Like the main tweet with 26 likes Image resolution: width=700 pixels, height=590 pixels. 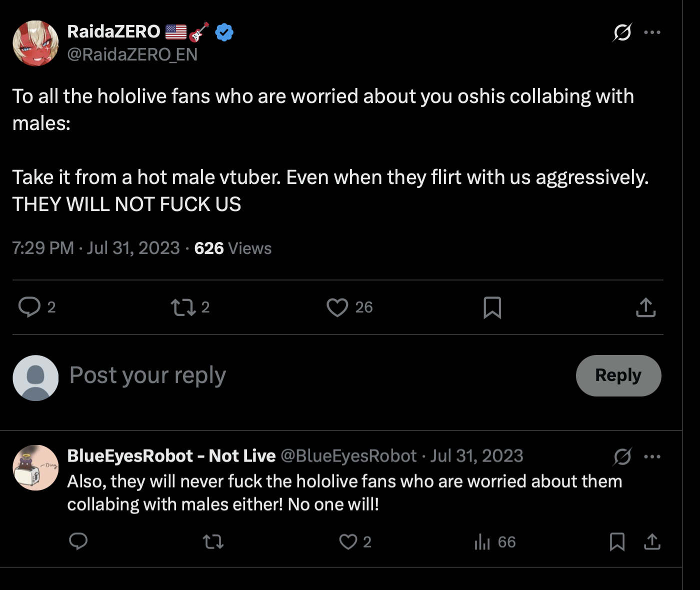337,307
